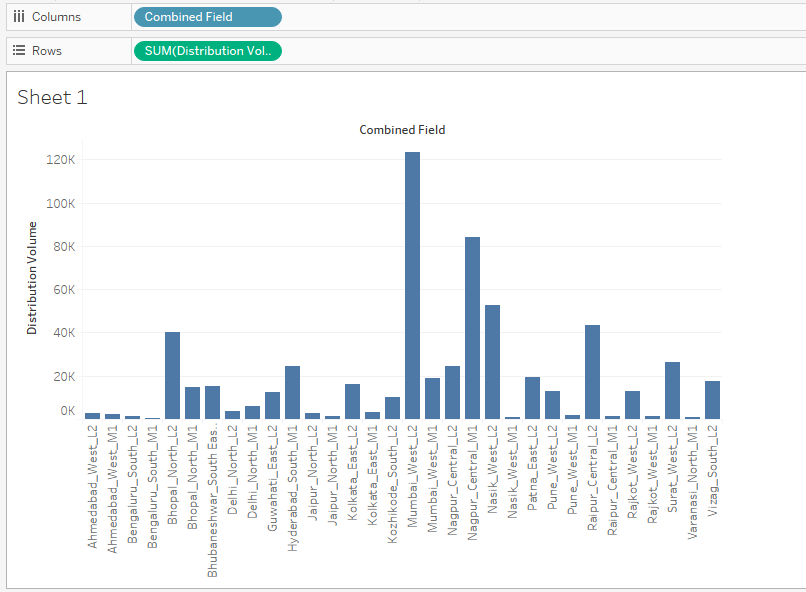Image resolution: width=806 pixels, height=592 pixels.
Task: Select the Hyderabad_South_M1 bar
Action: (x=292, y=392)
